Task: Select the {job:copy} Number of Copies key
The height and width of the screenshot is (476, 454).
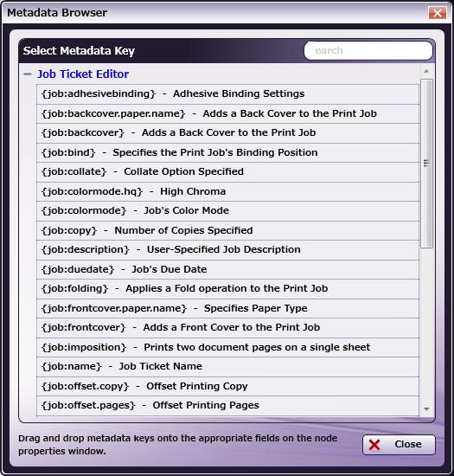Action: coord(227,230)
